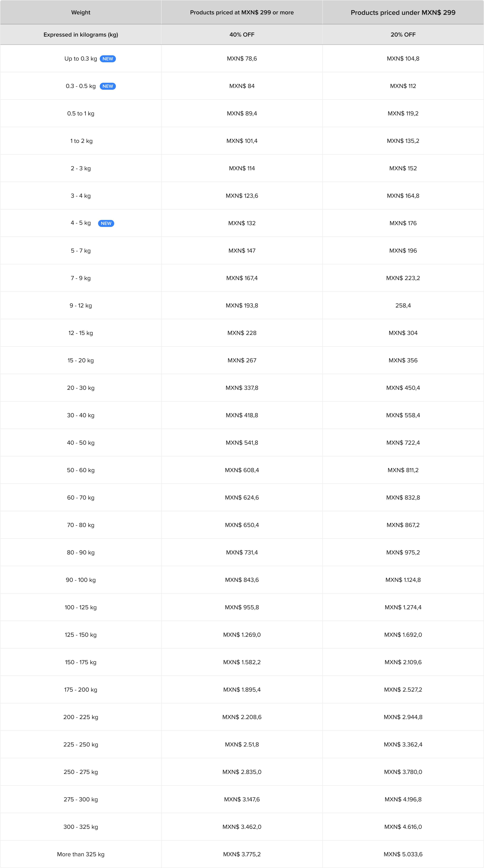This screenshot has height=868, width=484.
Task: Click the 12 - 15 kg weight cell
Action: [81, 333]
